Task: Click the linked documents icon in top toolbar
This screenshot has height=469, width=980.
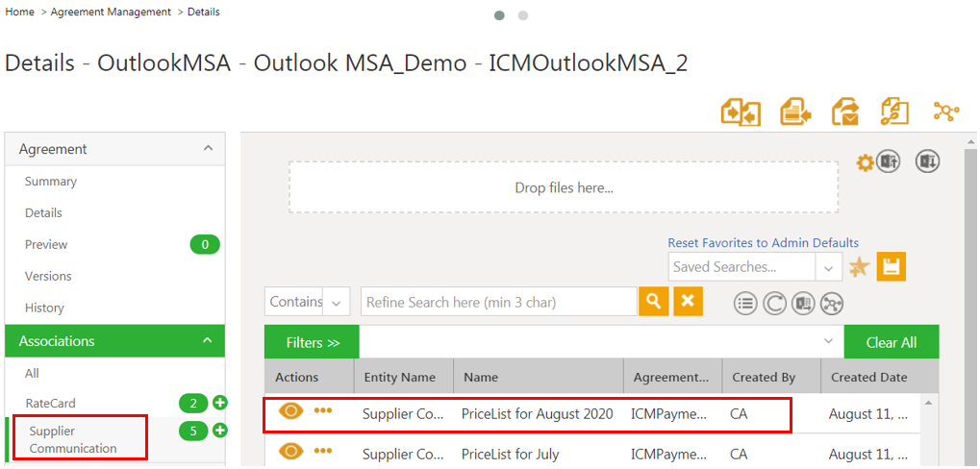Action: pyautogui.click(x=895, y=111)
